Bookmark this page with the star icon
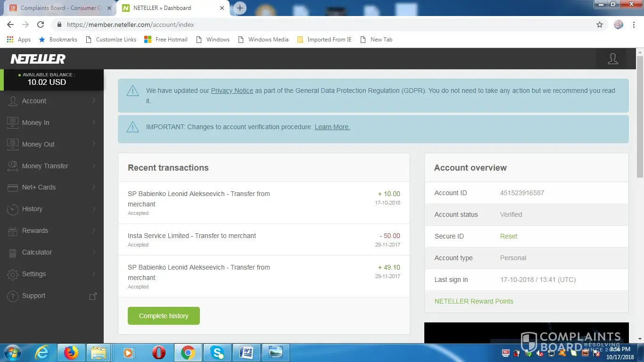 coord(600,25)
